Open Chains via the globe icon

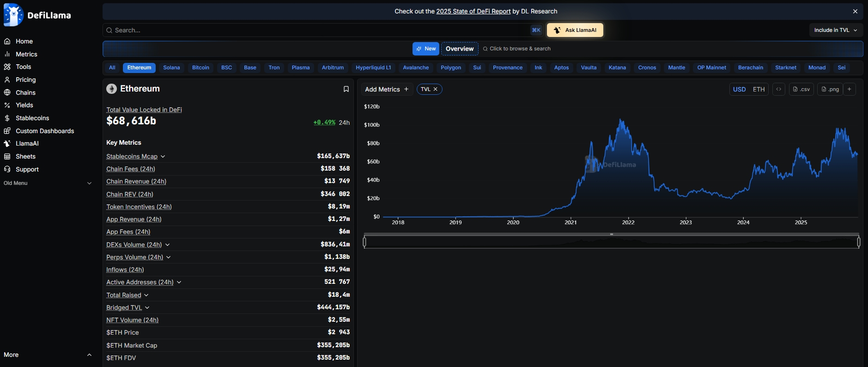click(x=7, y=92)
